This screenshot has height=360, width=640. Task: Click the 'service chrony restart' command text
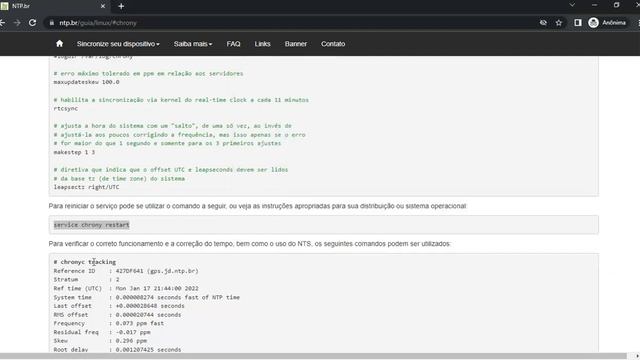coord(91,225)
